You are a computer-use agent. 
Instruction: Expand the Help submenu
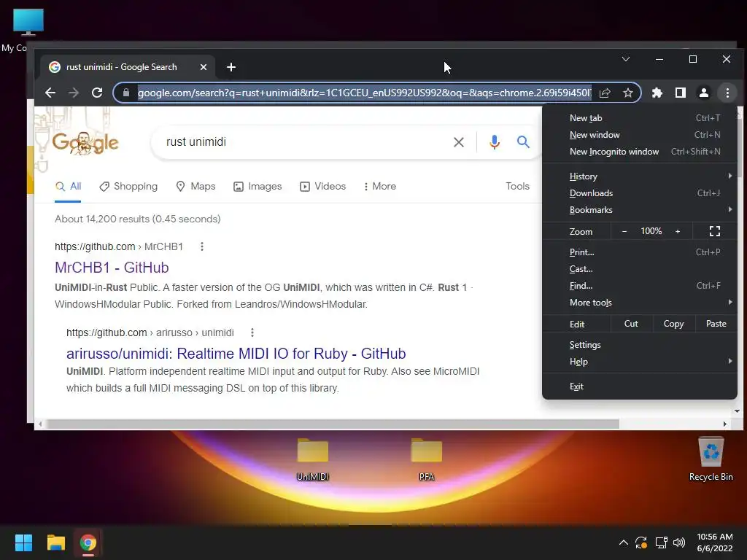pos(639,362)
